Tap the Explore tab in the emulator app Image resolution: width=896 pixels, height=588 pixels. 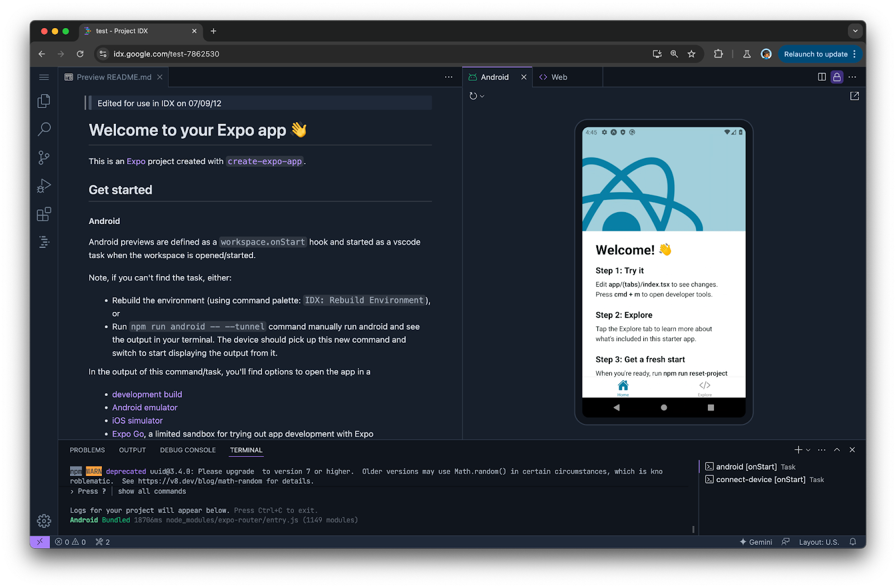[704, 388]
